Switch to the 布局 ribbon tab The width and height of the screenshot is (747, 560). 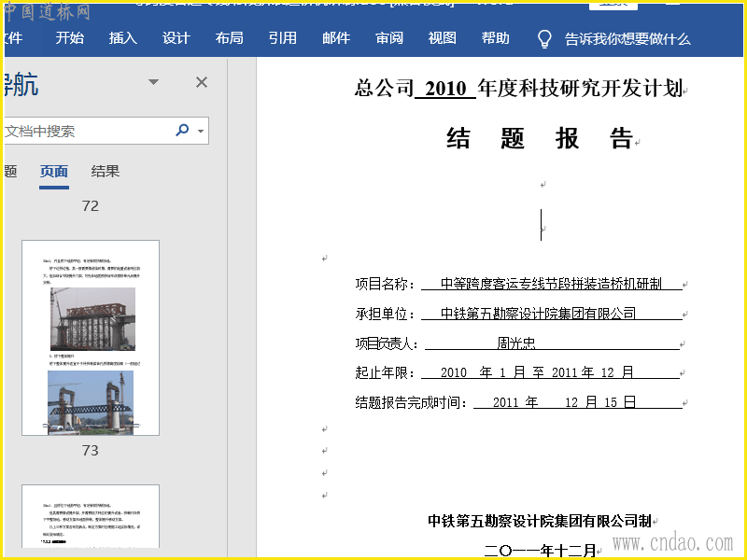[x=229, y=38]
